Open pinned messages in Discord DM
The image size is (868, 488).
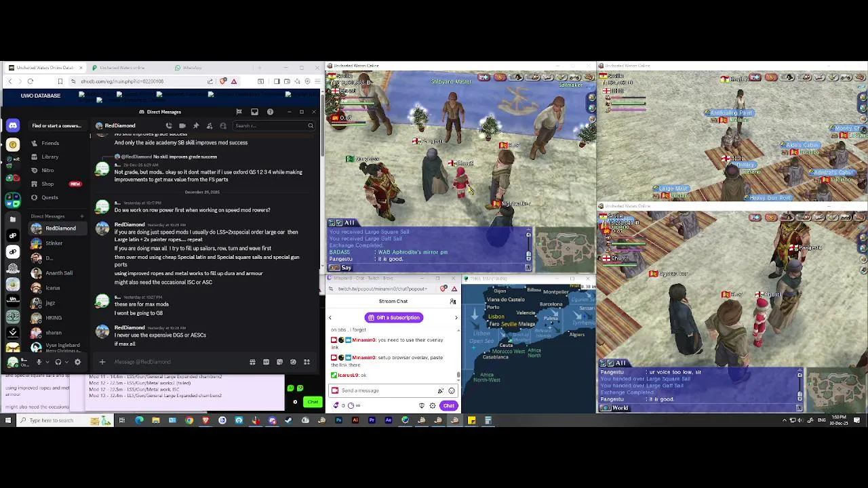(196, 125)
